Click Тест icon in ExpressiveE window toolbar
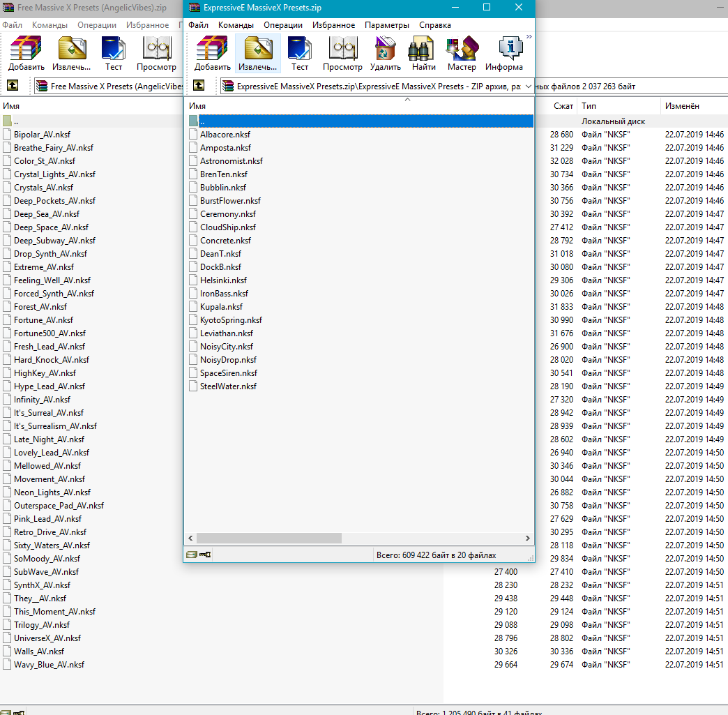Screen dimensions: 728x715 point(299,54)
